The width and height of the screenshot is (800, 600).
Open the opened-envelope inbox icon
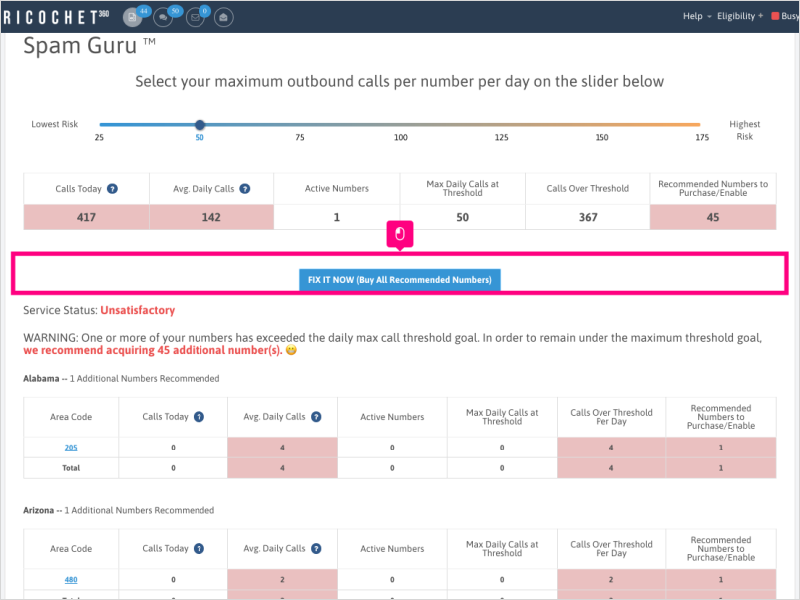tap(223, 17)
